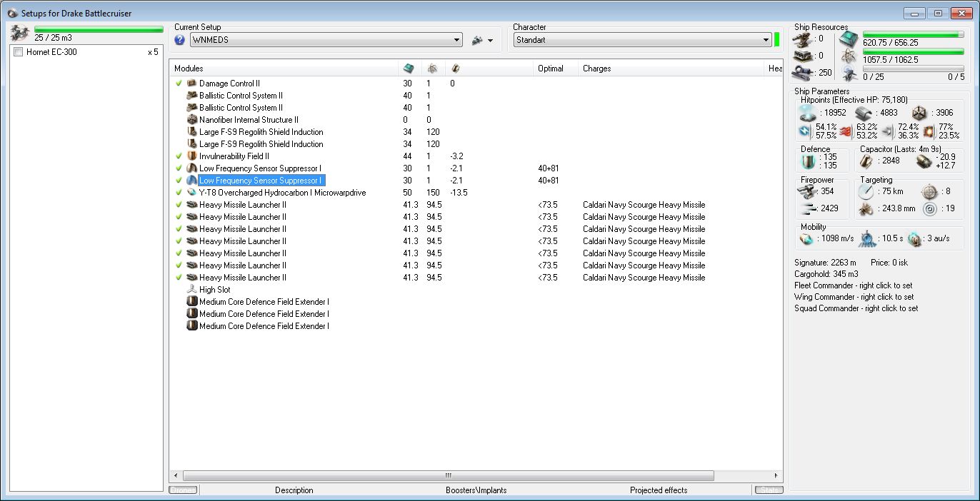Image resolution: width=980 pixels, height=501 pixels.
Task: Click the Damage Control II module icon
Action: pyautogui.click(x=191, y=83)
